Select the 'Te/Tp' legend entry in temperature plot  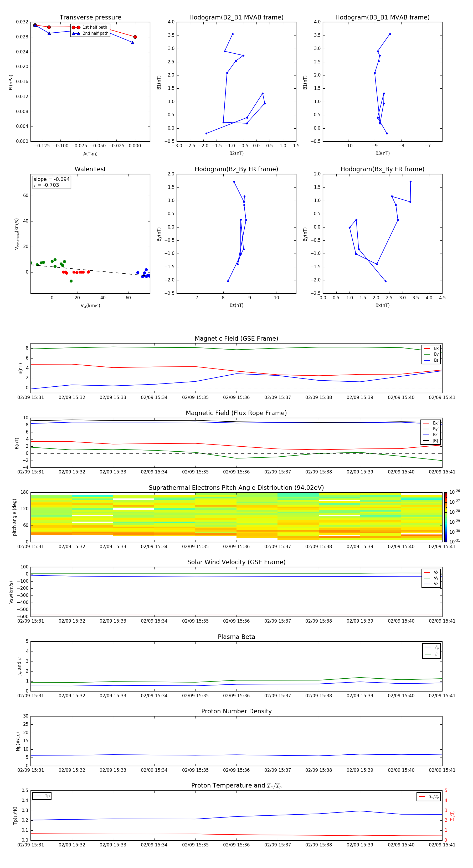[429, 797]
